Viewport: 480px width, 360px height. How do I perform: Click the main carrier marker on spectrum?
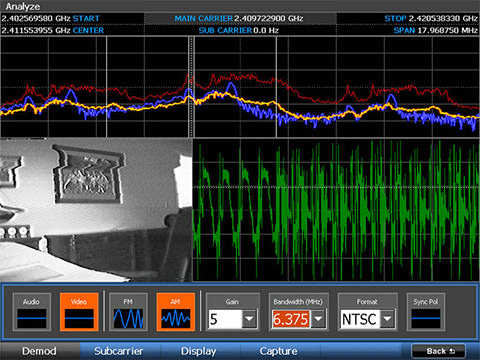tap(191, 87)
